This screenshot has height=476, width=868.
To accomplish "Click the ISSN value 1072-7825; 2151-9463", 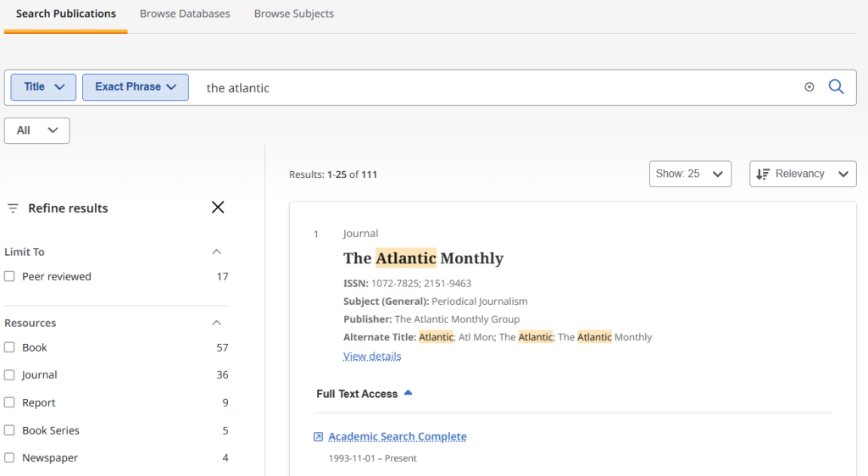I will [421, 284].
